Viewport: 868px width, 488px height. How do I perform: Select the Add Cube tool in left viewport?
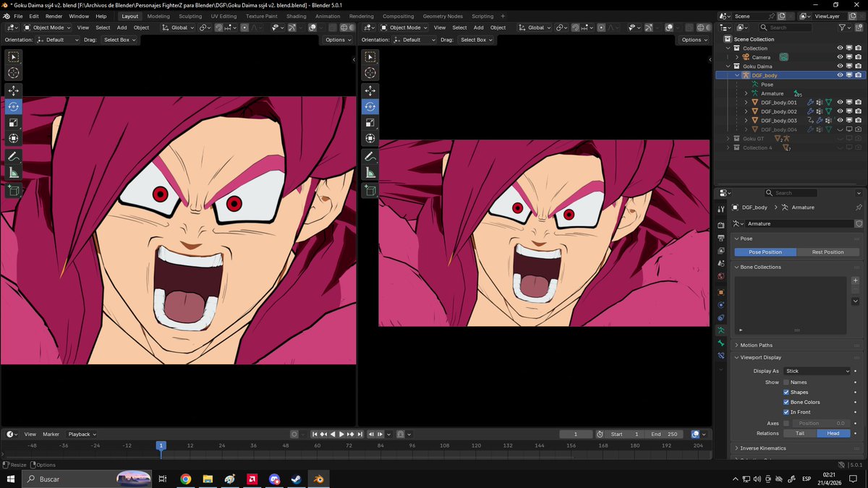(14, 190)
